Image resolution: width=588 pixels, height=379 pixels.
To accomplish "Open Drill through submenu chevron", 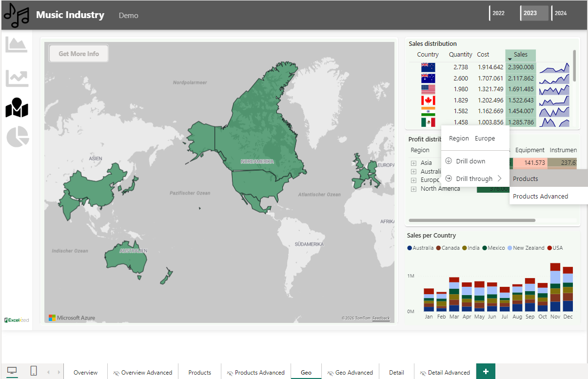I will coord(500,179).
